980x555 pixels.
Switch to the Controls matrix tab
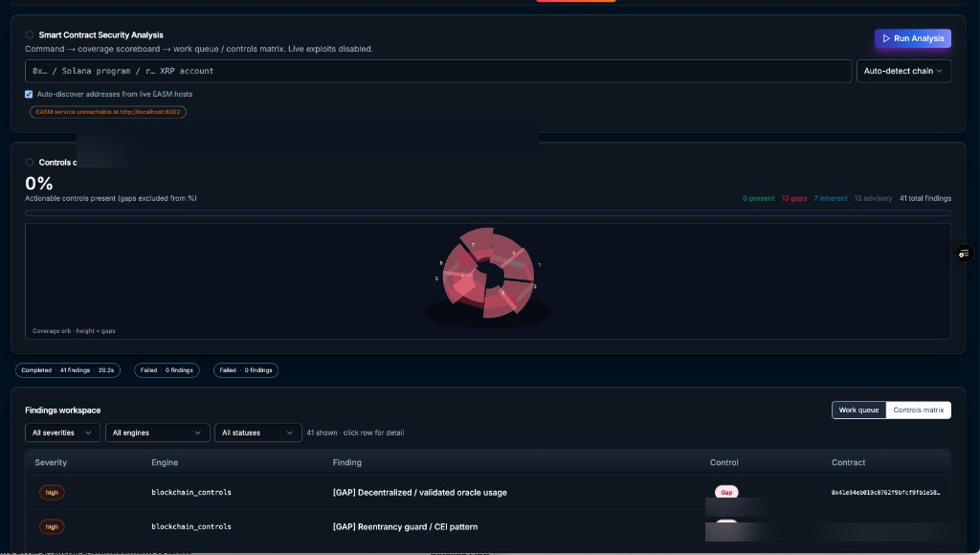tap(918, 410)
